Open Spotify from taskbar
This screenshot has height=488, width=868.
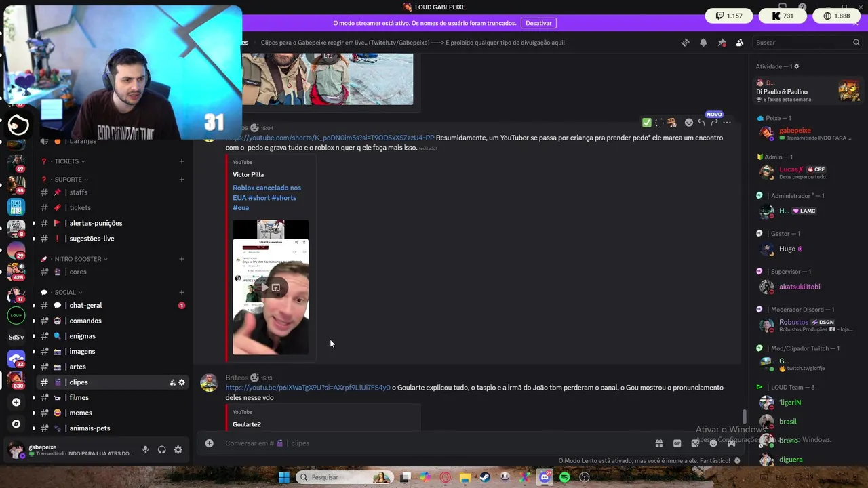tap(565, 477)
